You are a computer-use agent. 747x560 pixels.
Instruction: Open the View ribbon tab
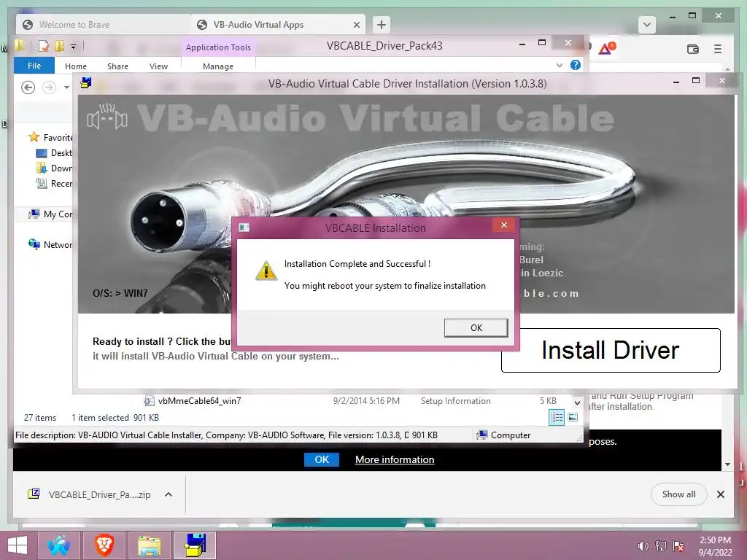click(158, 66)
